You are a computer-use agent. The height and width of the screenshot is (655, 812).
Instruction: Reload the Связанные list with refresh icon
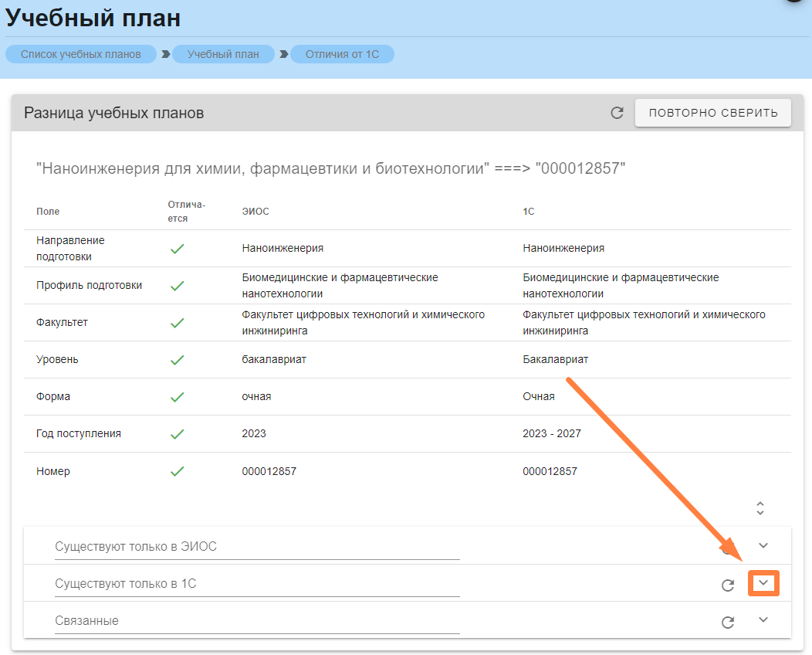[727, 622]
